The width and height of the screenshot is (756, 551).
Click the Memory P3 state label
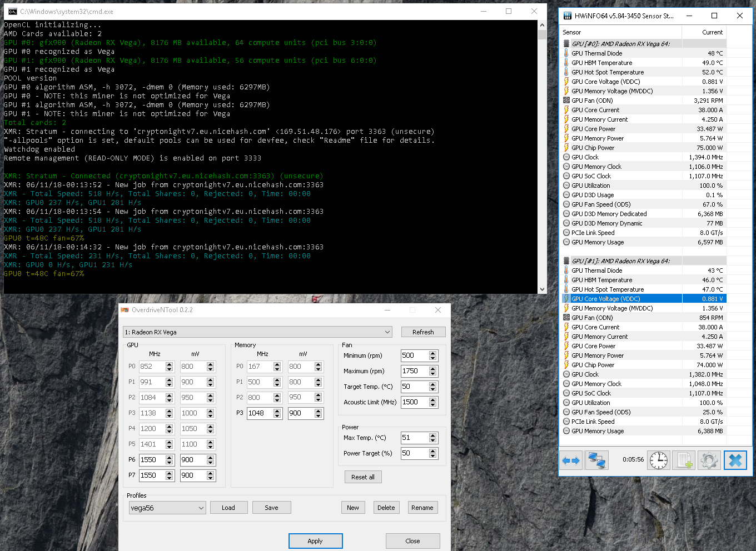240,413
